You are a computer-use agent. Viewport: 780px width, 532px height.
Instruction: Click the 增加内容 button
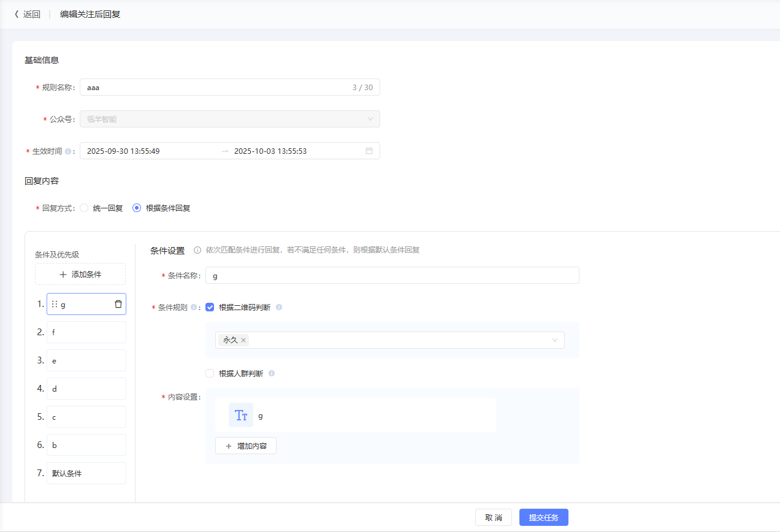[x=246, y=446]
